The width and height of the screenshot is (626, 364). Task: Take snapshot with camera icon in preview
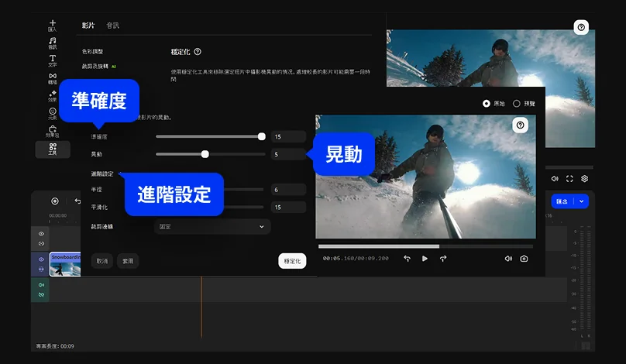pyautogui.click(x=525, y=259)
